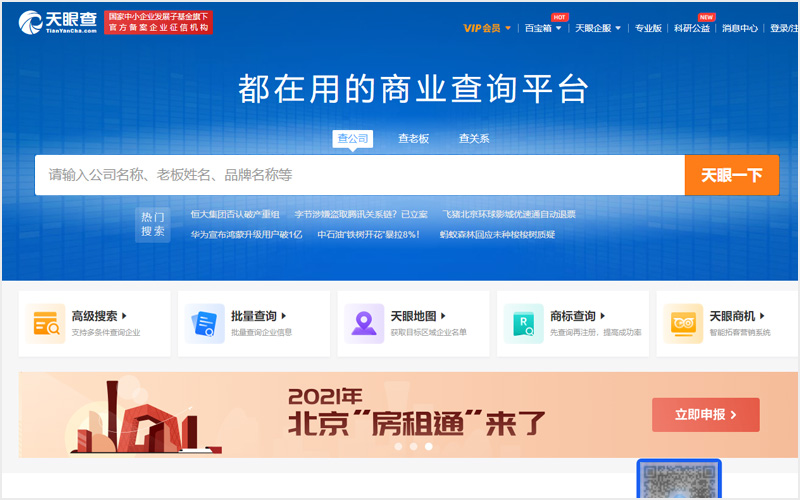Open the 专业版 link
Image resolution: width=800 pixels, height=500 pixels.
point(648,28)
